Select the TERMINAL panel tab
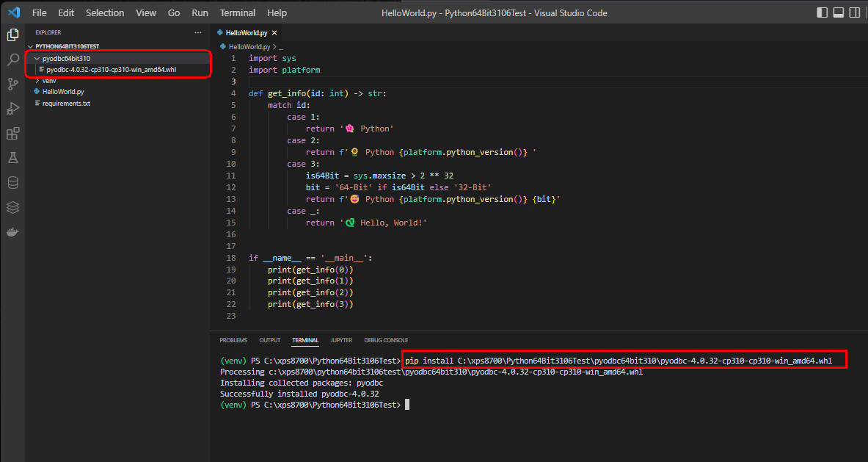Viewport: 868px width, 462px height. click(x=305, y=340)
